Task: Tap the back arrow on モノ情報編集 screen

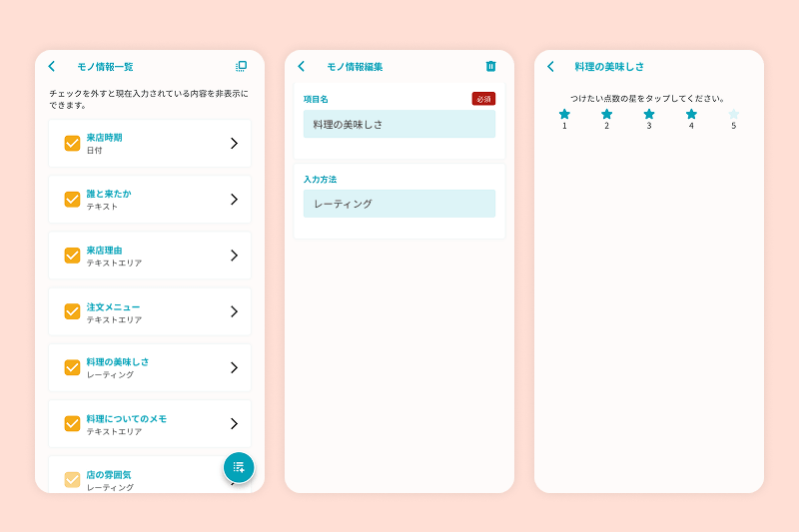Action: (x=302, y=67)
